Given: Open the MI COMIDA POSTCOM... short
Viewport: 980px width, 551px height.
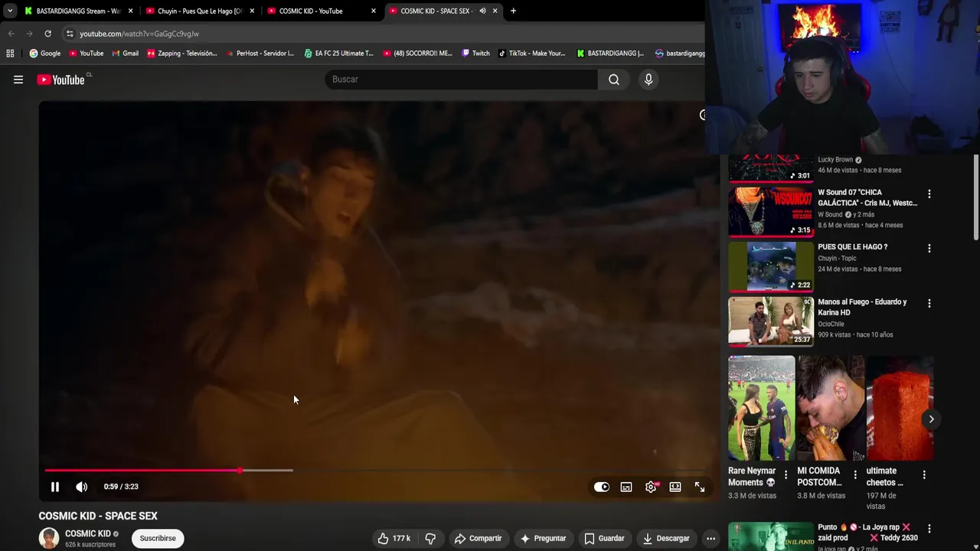Looking at the screenshot, I should pos(831,407).
